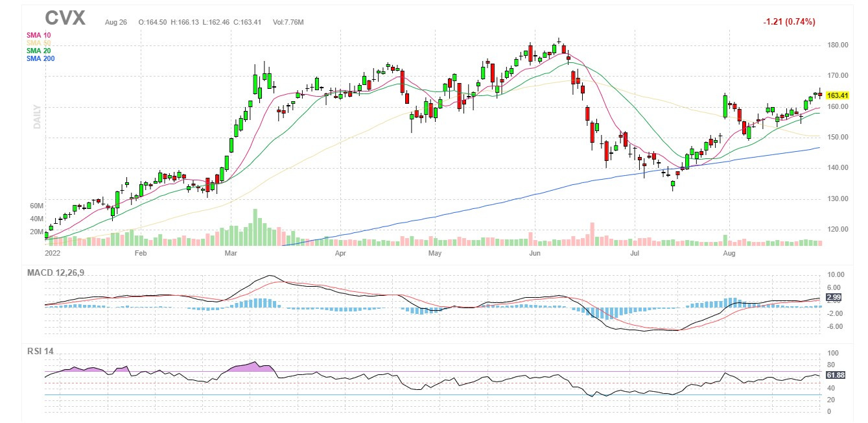
Task: Click the 20 RSI axis label
Action: tap(831, 400)
